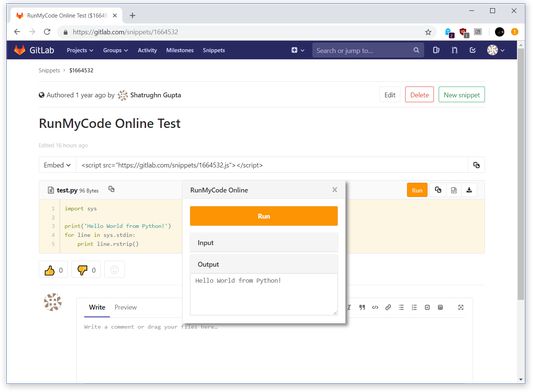Click the red Delete button
Viewport: 533px width, 392px height.
419,95
